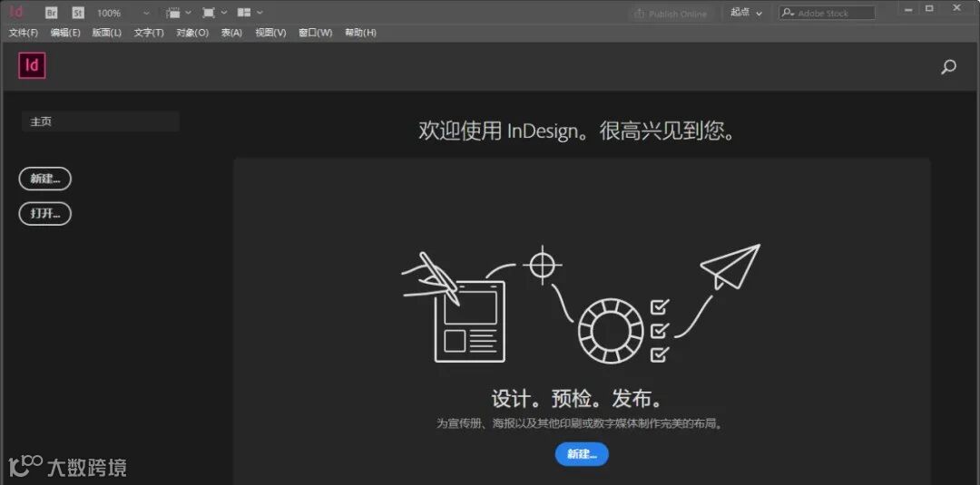Click the arrange documents icon
The width and height of the screenshot is (980, 485).
click(244, 13)
